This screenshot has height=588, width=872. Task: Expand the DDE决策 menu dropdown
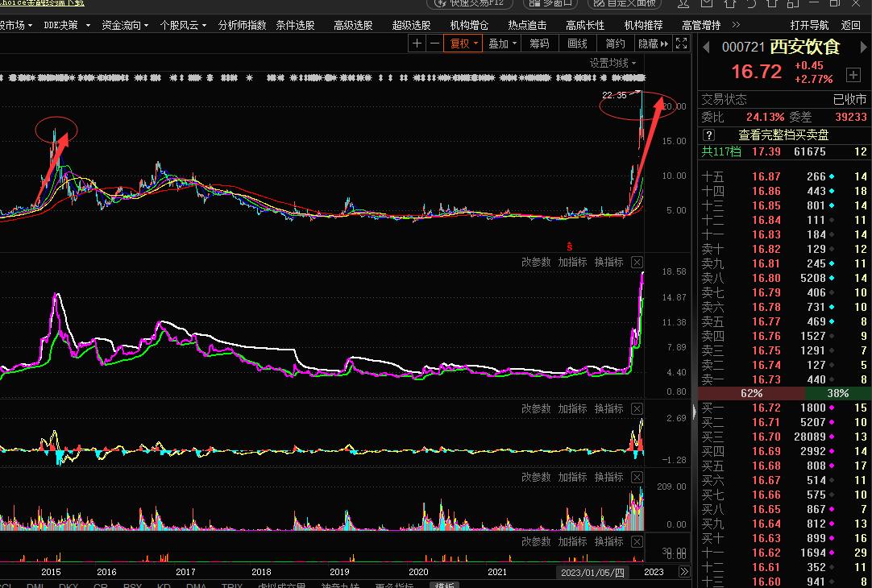point(67,25)
